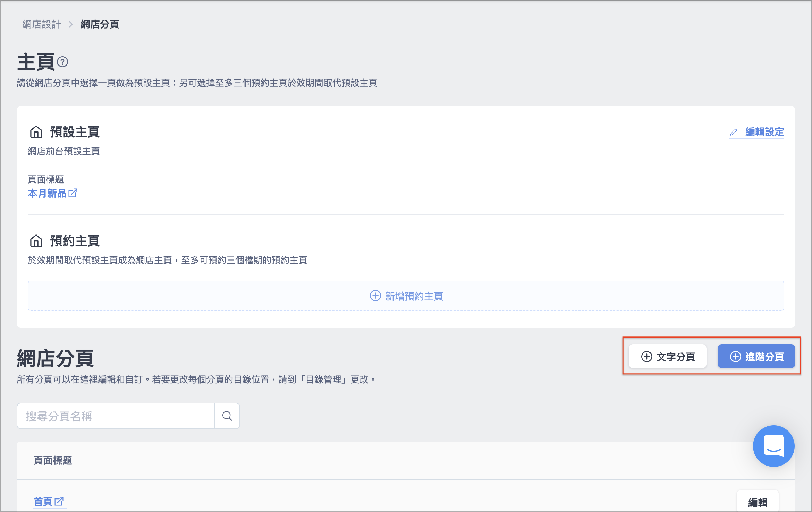Click the 網店前台預設主頁 description text
This screenshot has height=512, width=812.
click(x=64, y=151)
